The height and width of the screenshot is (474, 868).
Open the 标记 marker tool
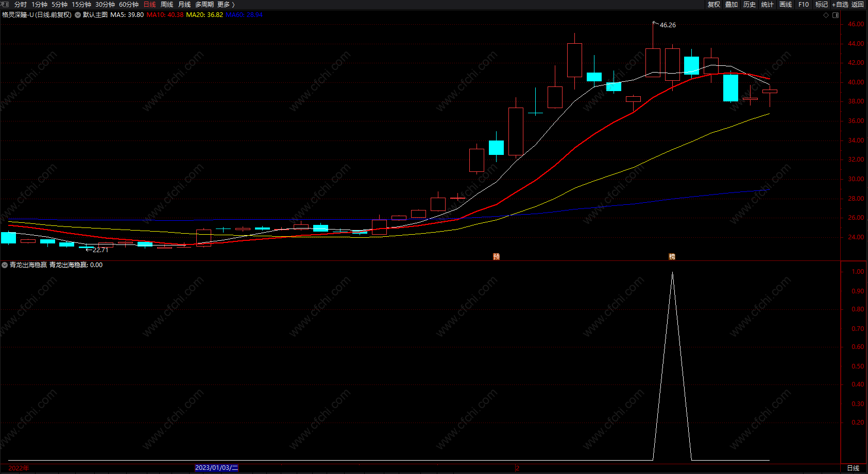click(x=822, y=4)
